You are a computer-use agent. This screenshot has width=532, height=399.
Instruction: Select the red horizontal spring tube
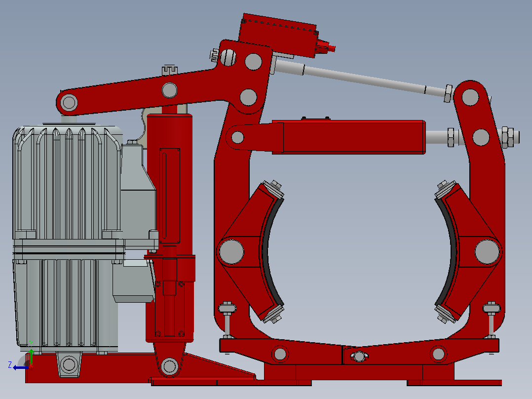349,137
